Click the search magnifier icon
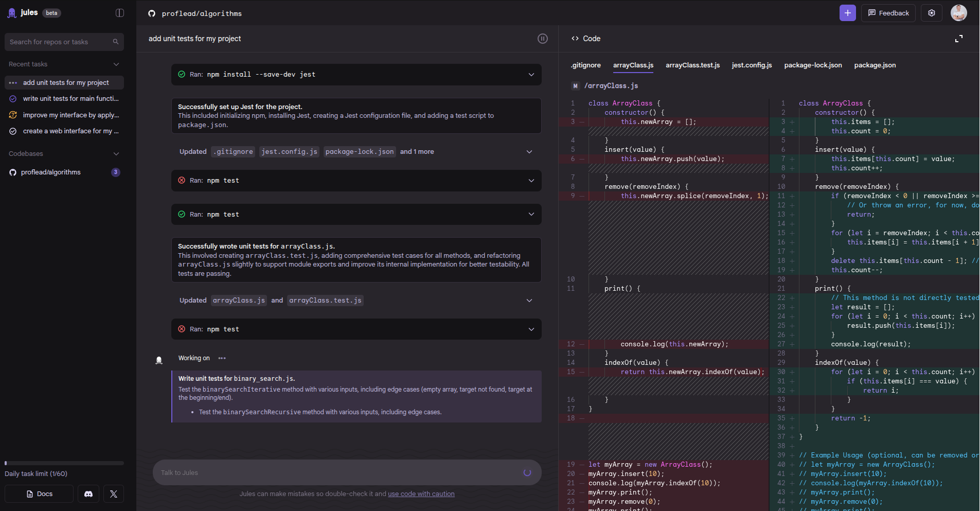The image size is (980, 511). (x=116, y=42)
